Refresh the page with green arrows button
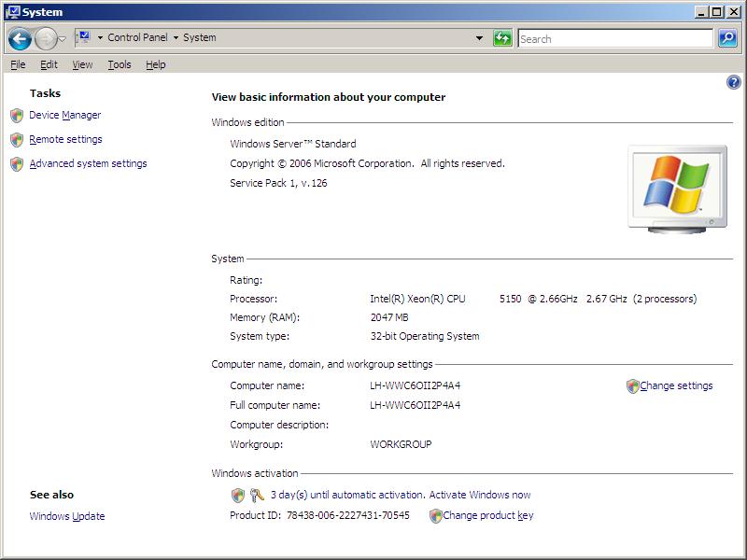This screenshot has width=747, height=560. coord(502,38)
